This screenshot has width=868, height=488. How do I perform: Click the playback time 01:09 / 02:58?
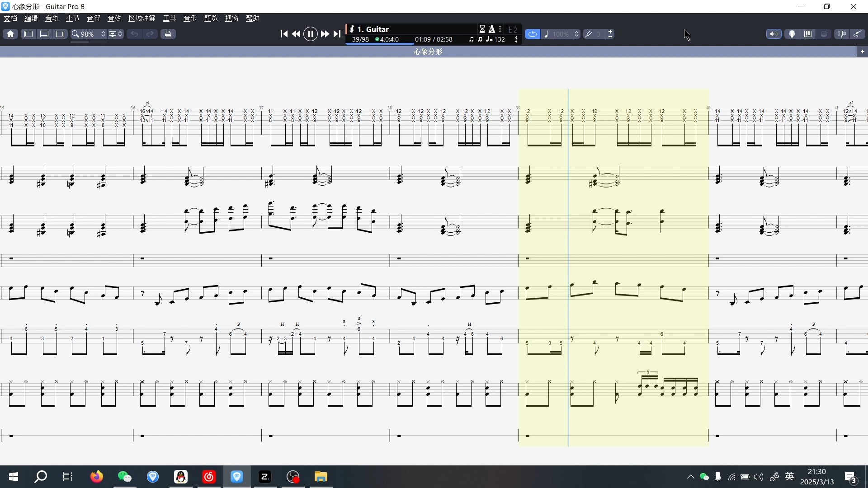434,39
